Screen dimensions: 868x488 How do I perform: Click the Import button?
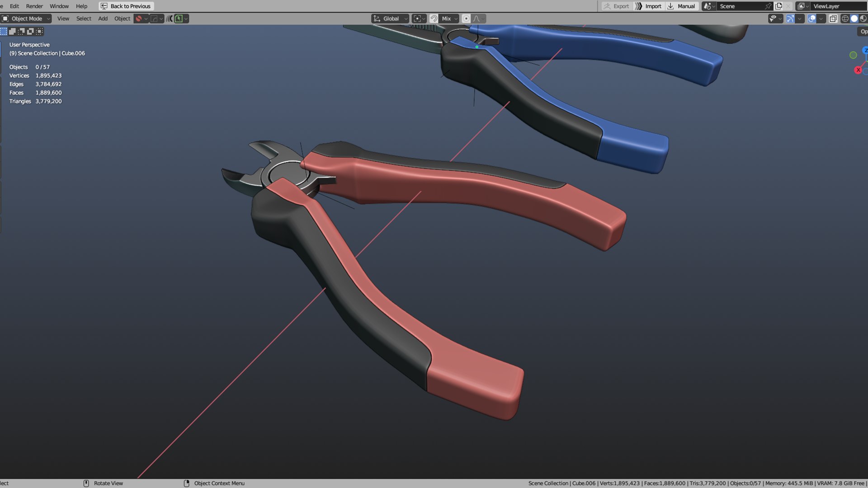[x=648, y=6]
